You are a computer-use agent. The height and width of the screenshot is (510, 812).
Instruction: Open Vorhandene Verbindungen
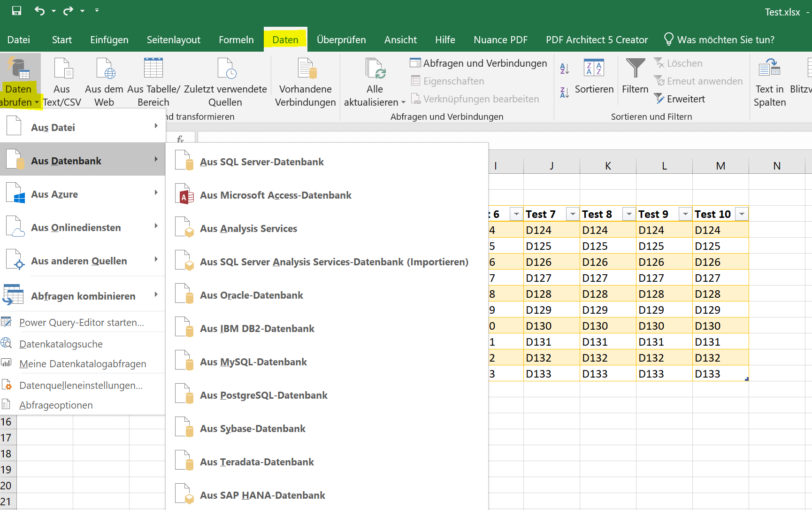pos(306,82)
